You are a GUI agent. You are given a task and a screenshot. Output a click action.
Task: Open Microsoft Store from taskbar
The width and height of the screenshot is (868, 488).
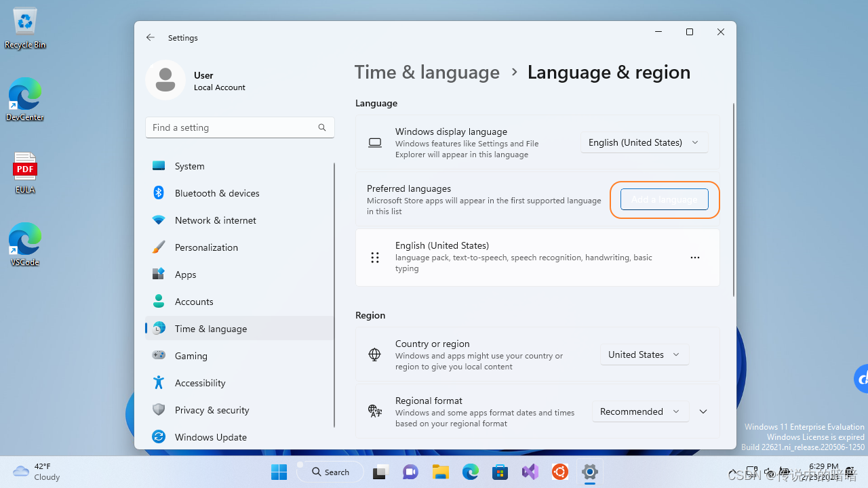(500, 472)
